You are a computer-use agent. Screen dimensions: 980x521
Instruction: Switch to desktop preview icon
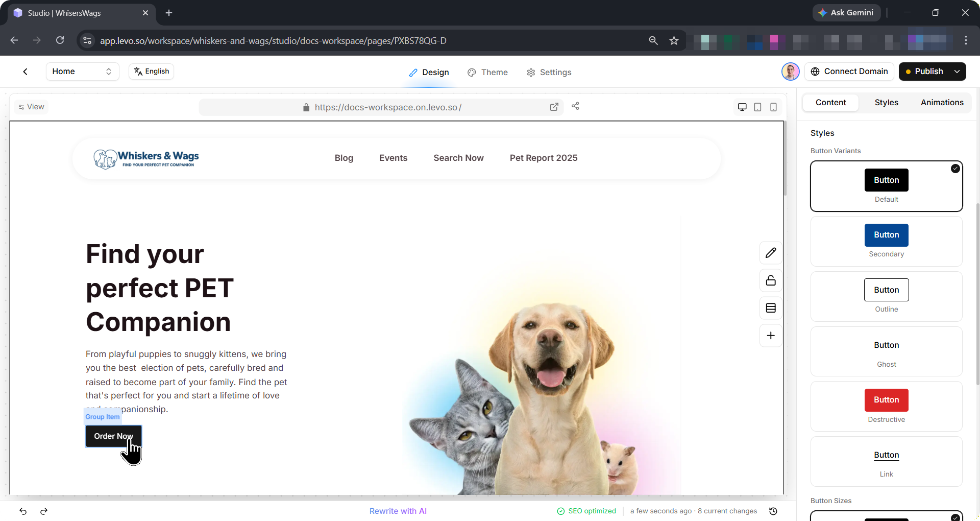pyautogui.click(x=742, y=107)
